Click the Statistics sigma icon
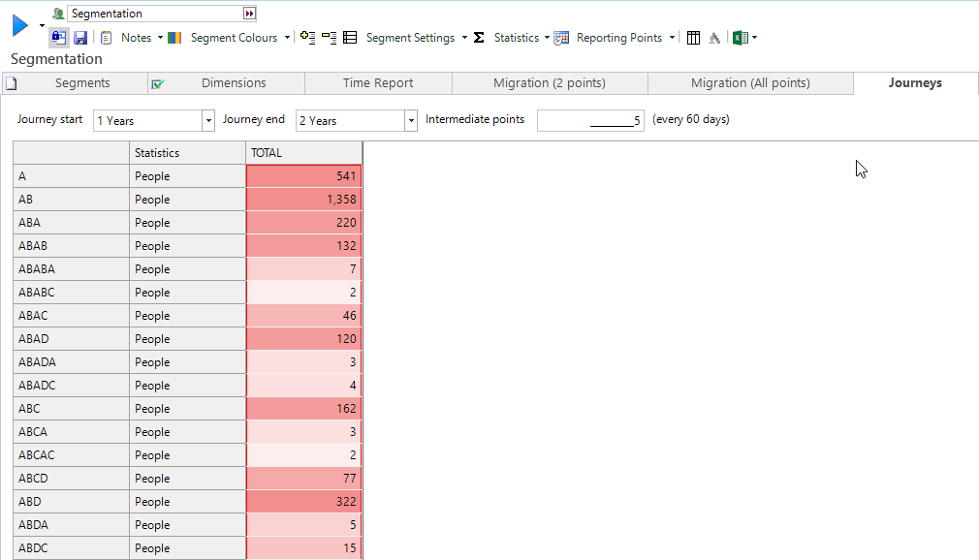The image size is (979, 560). (479, 38)
